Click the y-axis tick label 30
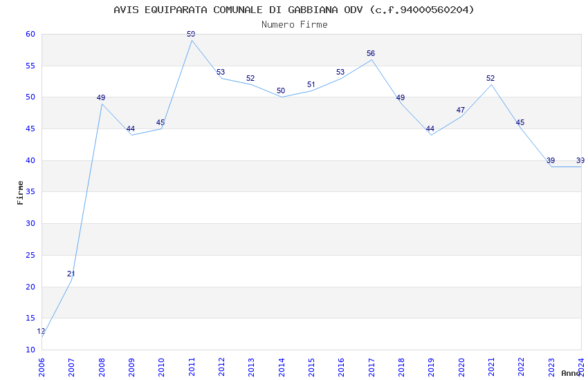Screen dimensions: 588x380 [30, 223]
